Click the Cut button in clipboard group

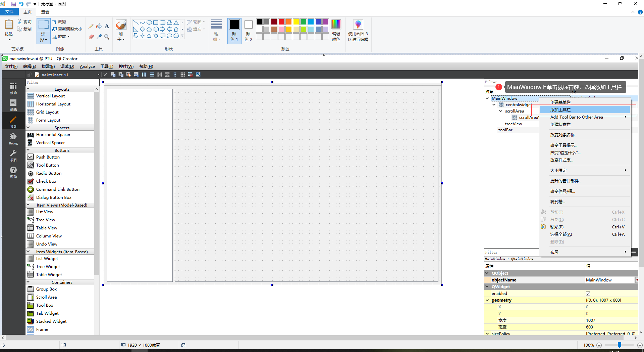pos(24,21)
